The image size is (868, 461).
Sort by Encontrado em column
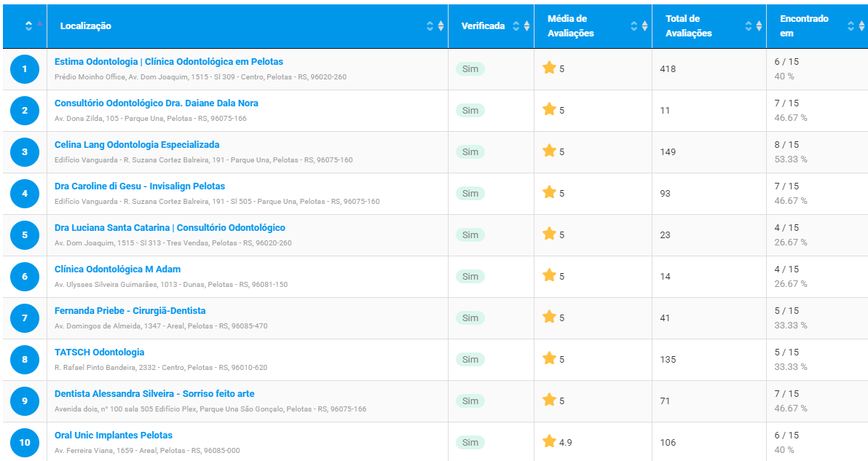pos(856,25)
